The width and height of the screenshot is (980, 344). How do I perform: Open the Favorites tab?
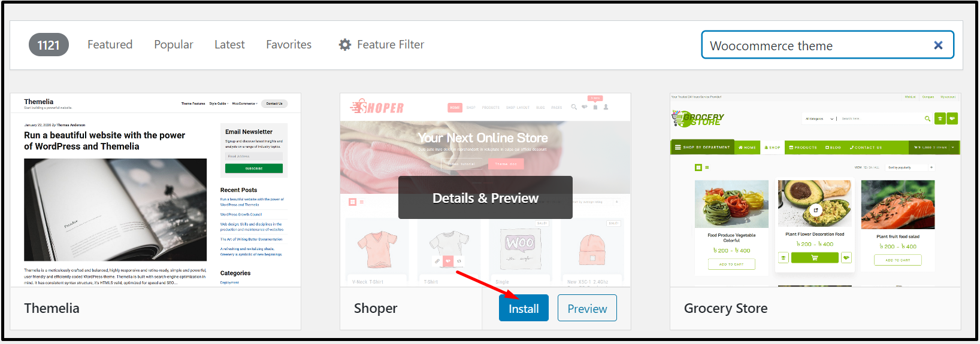click(289, 44)
